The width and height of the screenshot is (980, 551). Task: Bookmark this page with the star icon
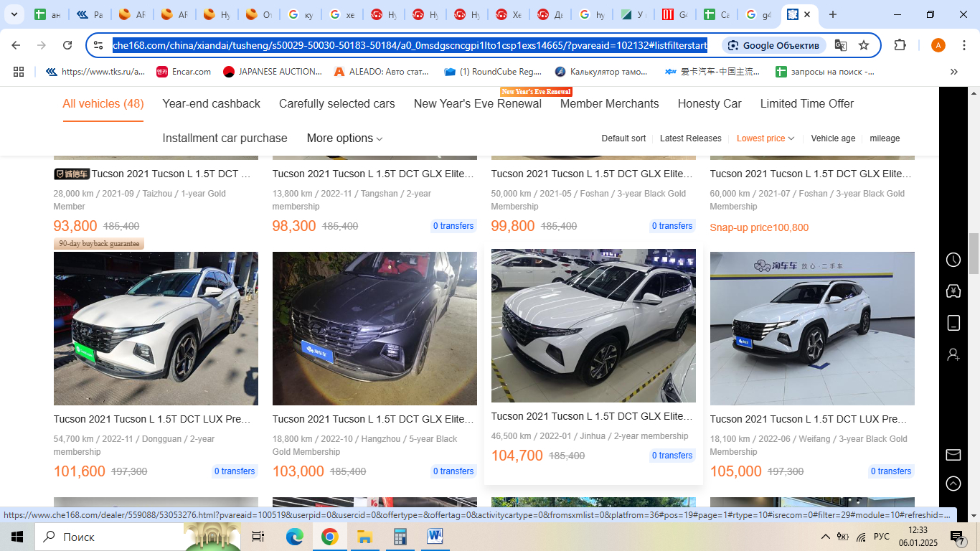click(864, 45)
